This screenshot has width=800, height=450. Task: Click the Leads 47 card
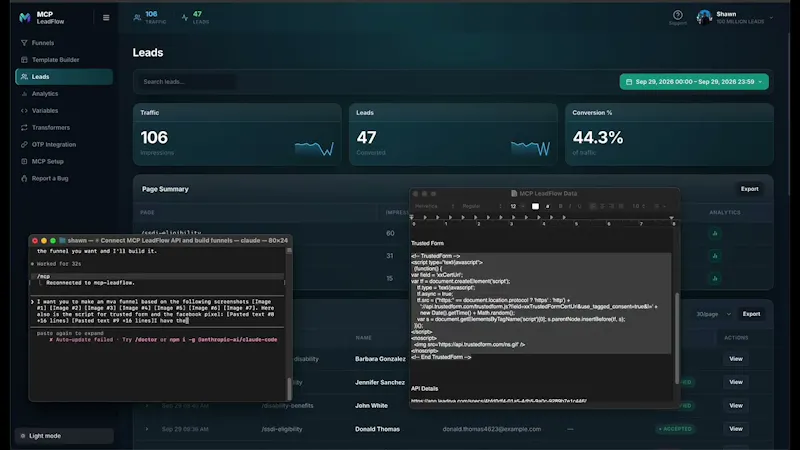[453, 135]
